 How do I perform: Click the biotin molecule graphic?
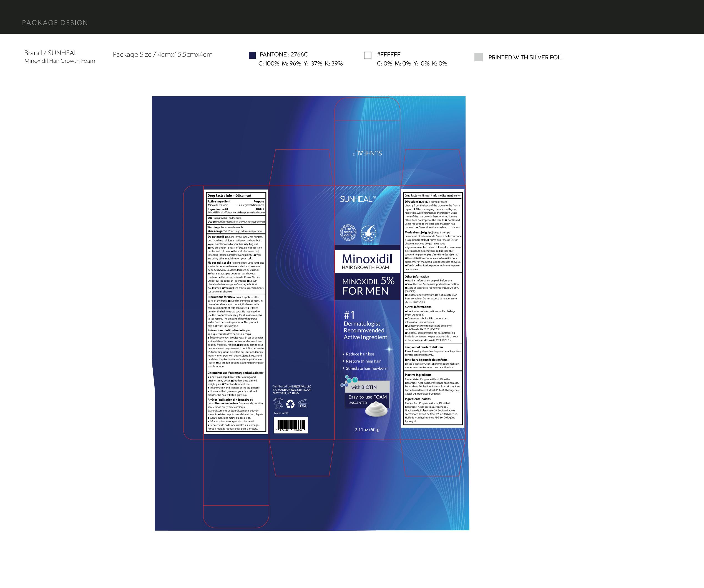point(349,381)
